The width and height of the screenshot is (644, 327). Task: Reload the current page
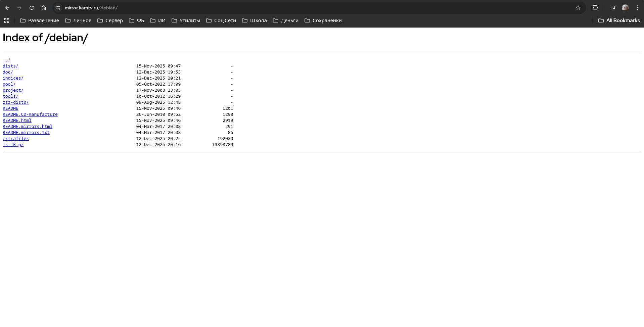click(32, 8)
